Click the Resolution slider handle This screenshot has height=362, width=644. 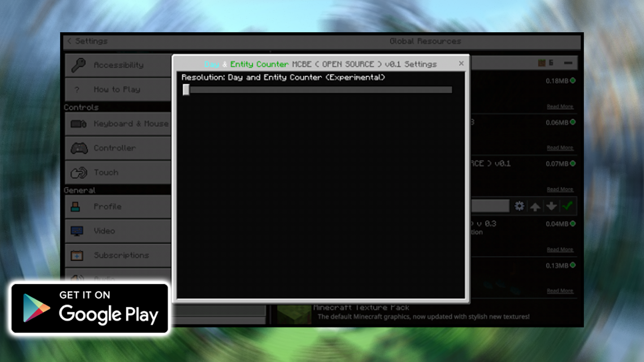(x=186, y=90)
